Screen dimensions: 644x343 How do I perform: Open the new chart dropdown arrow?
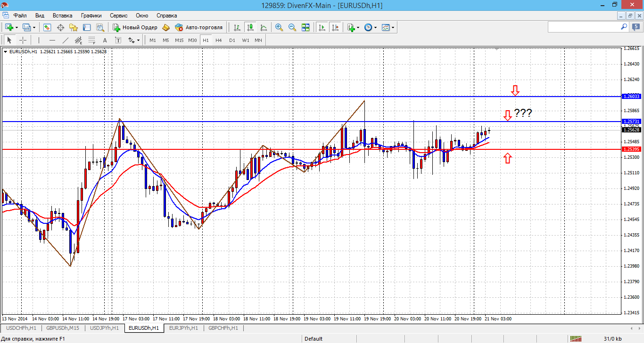point(17,27)
